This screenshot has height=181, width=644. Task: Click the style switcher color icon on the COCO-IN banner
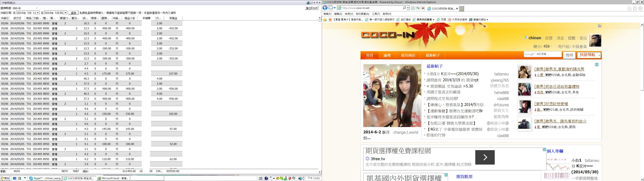click(x=600, y=26)
